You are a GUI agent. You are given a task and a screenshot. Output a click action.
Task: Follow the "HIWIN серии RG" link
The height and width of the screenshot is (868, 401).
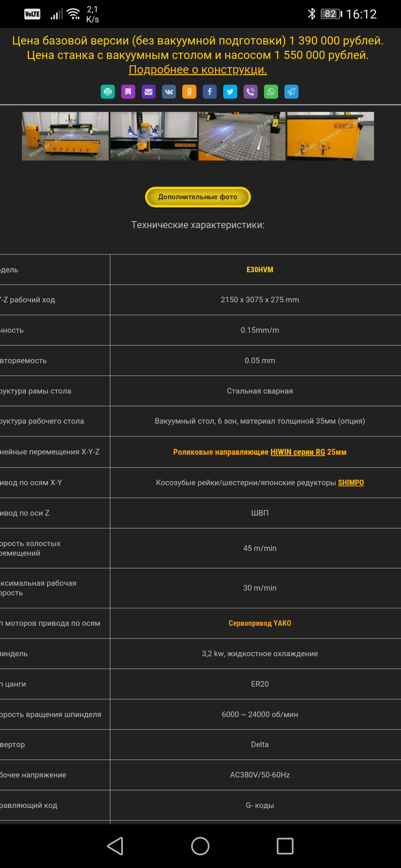(x=297, y=452)
